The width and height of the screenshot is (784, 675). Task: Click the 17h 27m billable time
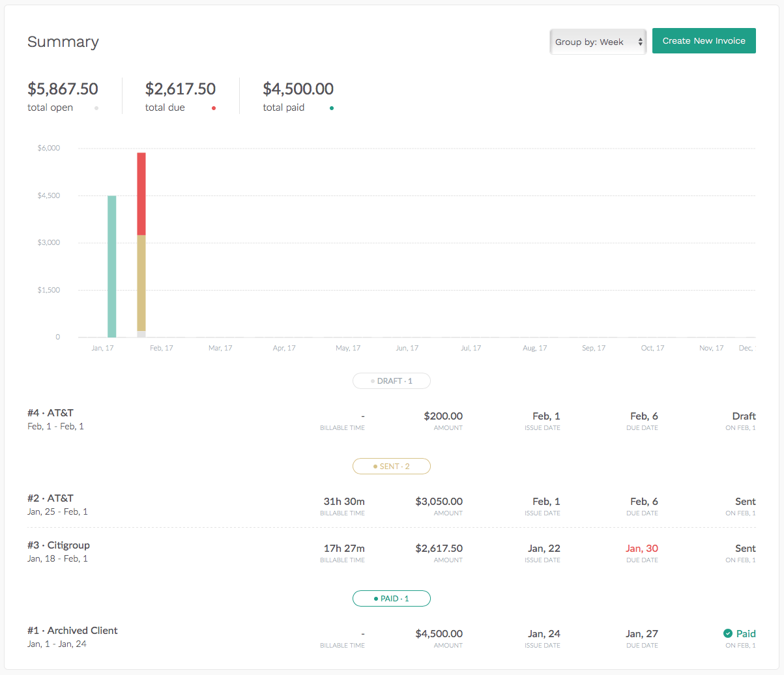pyautogui.click(x=344, y=549)
